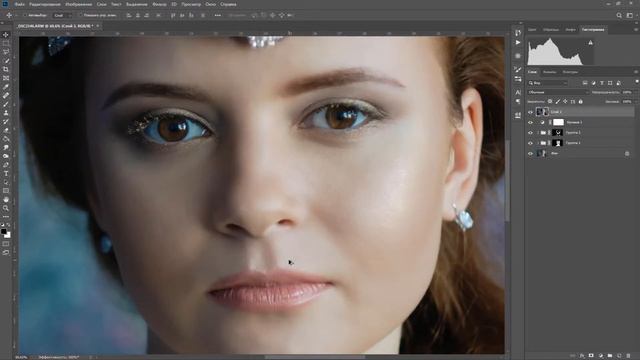Hide the adjustment layer with white mask
The image size is (640, 360).
[530, 122]
